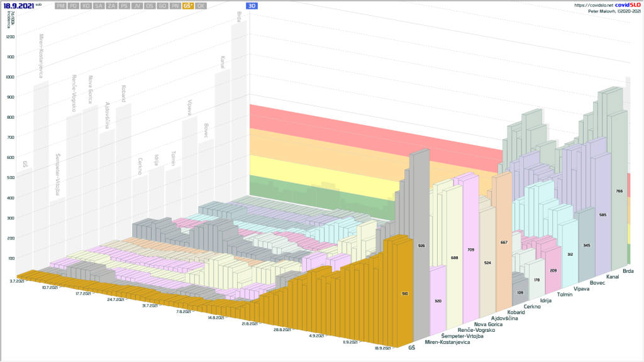Switch to the KO region tab
The width and height of the screenshot is (644, 362).
pyautogui.click(x=87, y=6)
